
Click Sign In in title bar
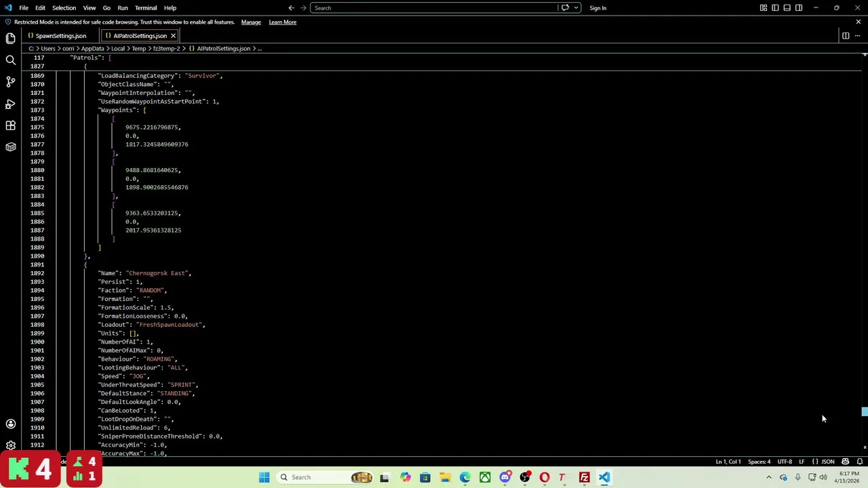pyautogui.click(x=597, y=8)
